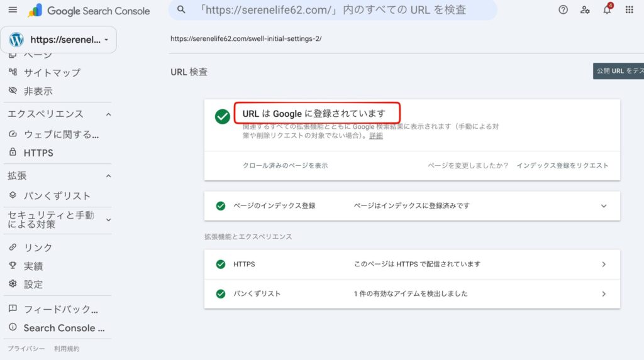
Task: Click 1 件の有効なアイテムを検出しました text
Action: tap(411, 293)
